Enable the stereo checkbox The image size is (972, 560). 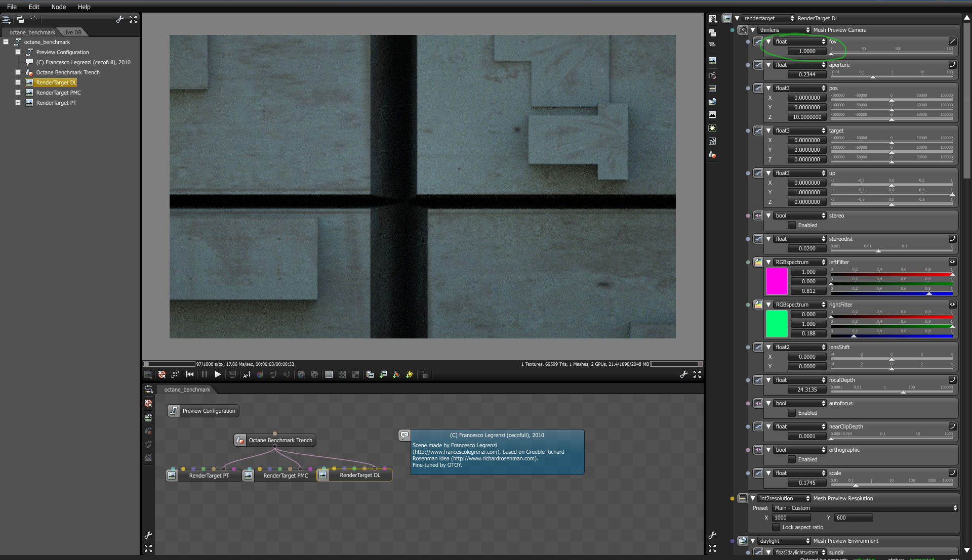pos(792,225)
